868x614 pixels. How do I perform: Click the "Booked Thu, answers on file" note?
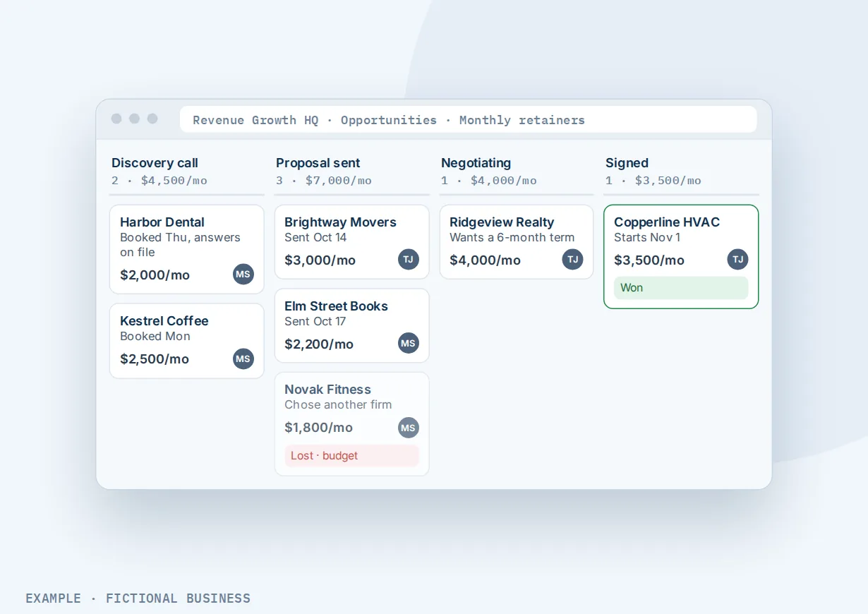point(180,245)
